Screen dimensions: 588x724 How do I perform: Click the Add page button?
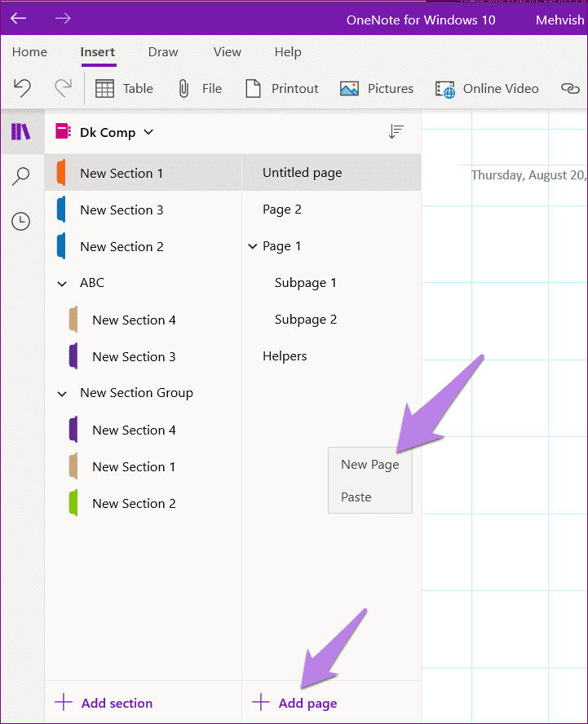(294, 703)
